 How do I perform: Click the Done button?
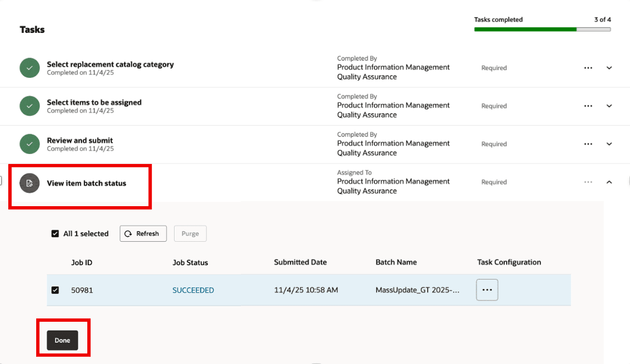pos(62,340)
